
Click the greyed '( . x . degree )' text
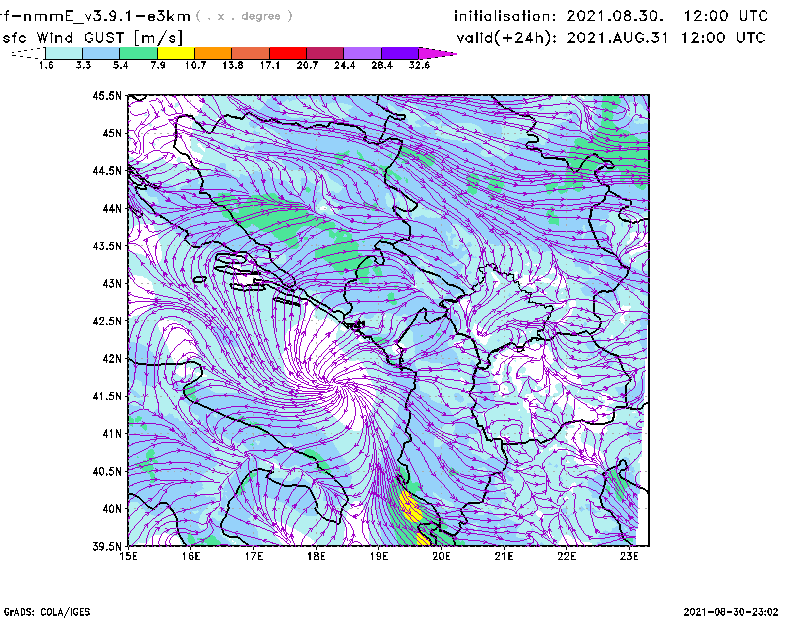click(244, 16)
